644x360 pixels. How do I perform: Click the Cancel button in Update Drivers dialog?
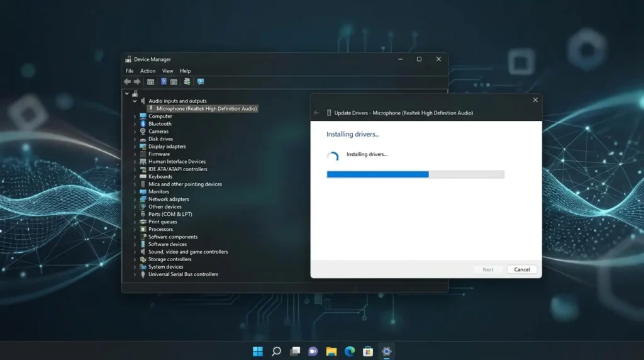click(521, 269)
